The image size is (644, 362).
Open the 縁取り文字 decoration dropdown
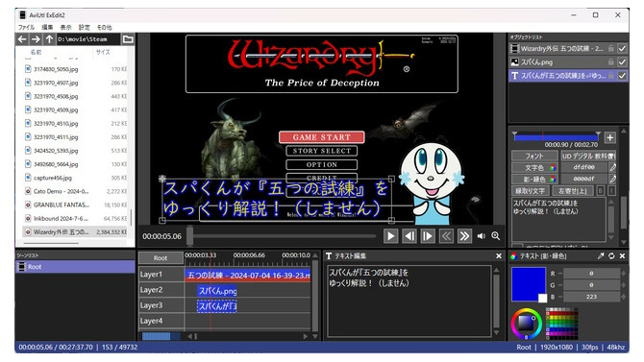point(530,190)
